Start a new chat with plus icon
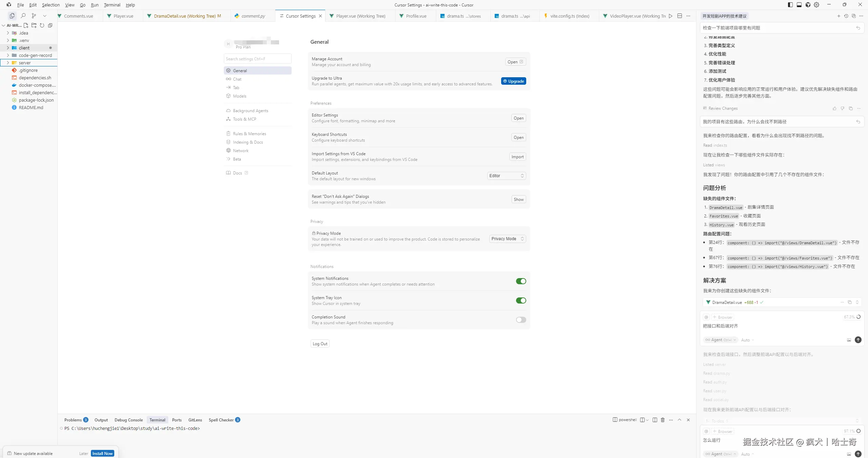Image resolution: width=868 pixels, height=458 pixels. click(x=839, y=16)
